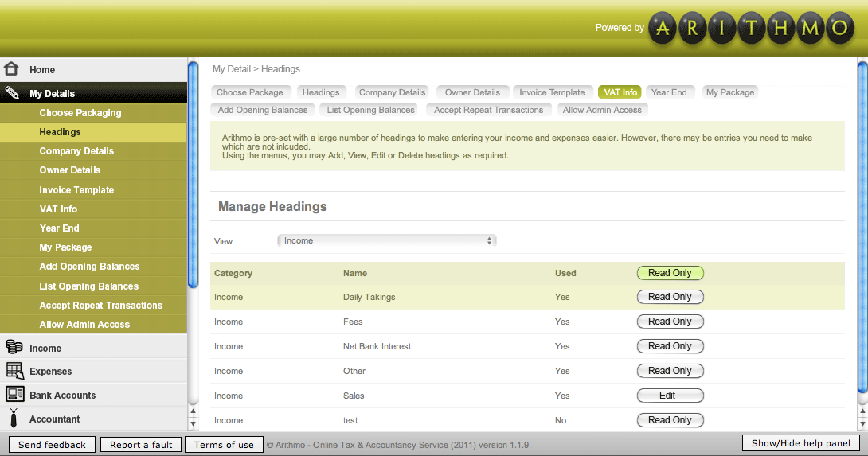This screenshot has width=868, height=456.
Task: Click the Daily Takings name cell
Action: tap(369, 297)
